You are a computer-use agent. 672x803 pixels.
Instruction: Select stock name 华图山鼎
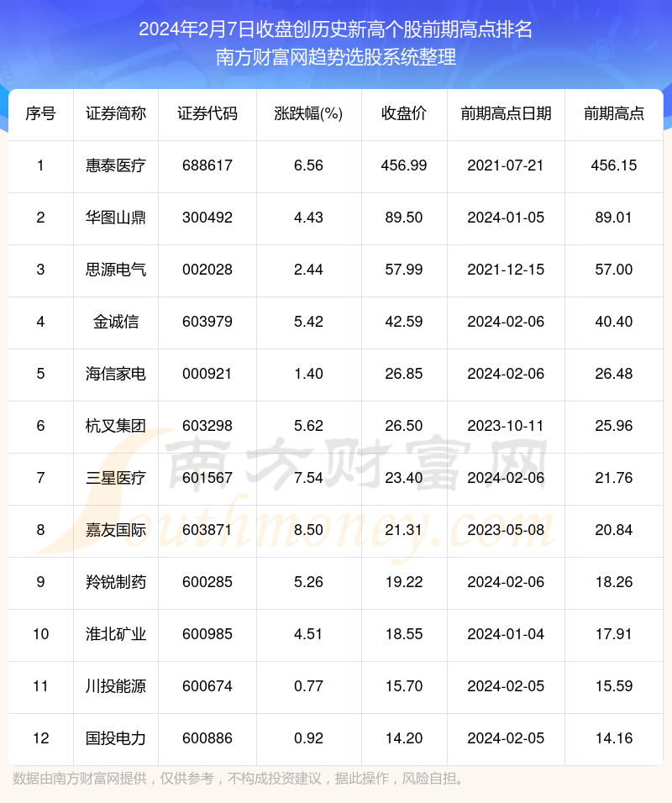coord(116,218)
